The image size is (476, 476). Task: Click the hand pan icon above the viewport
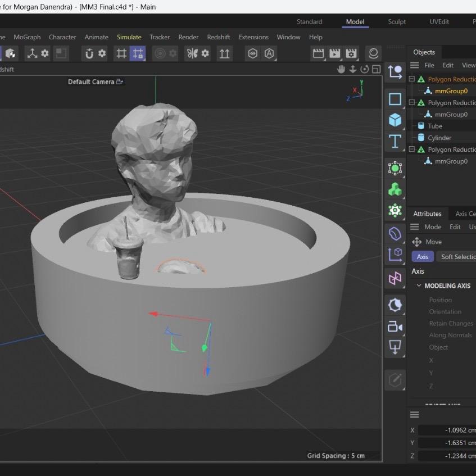341,69
